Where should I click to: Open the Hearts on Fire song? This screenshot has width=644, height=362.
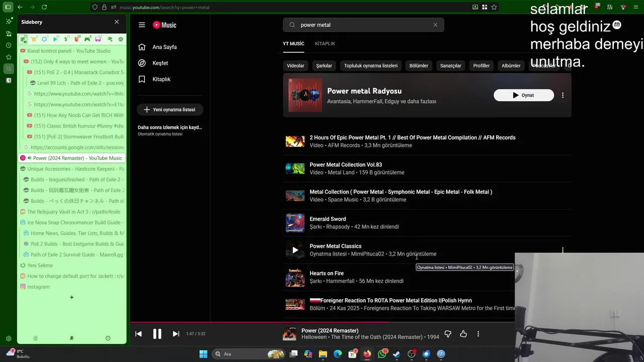coord(327,273)
